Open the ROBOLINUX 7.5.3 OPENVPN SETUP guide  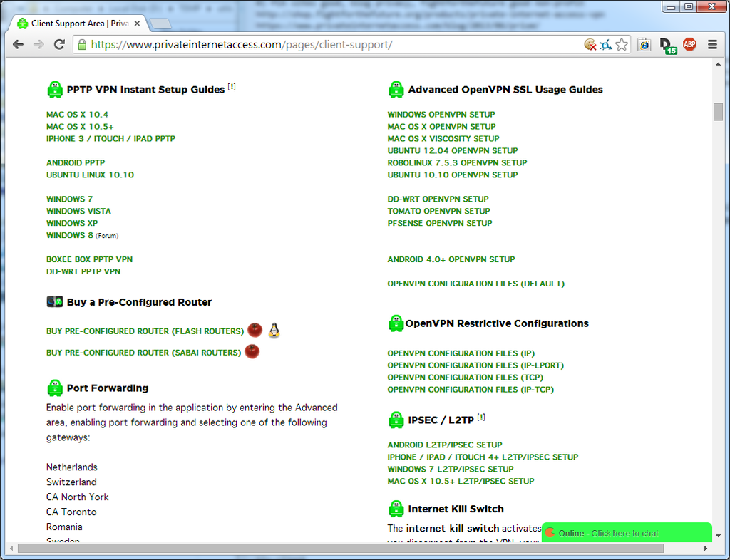457,162
